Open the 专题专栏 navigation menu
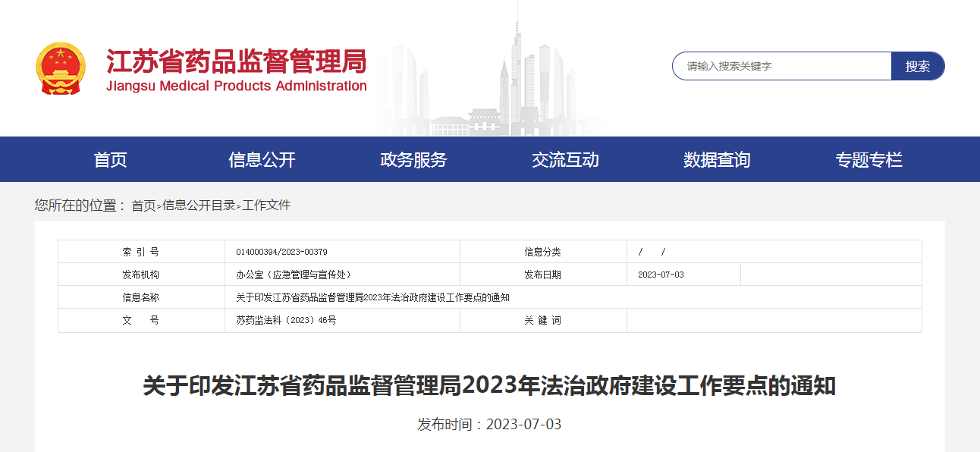 (869, 159)
